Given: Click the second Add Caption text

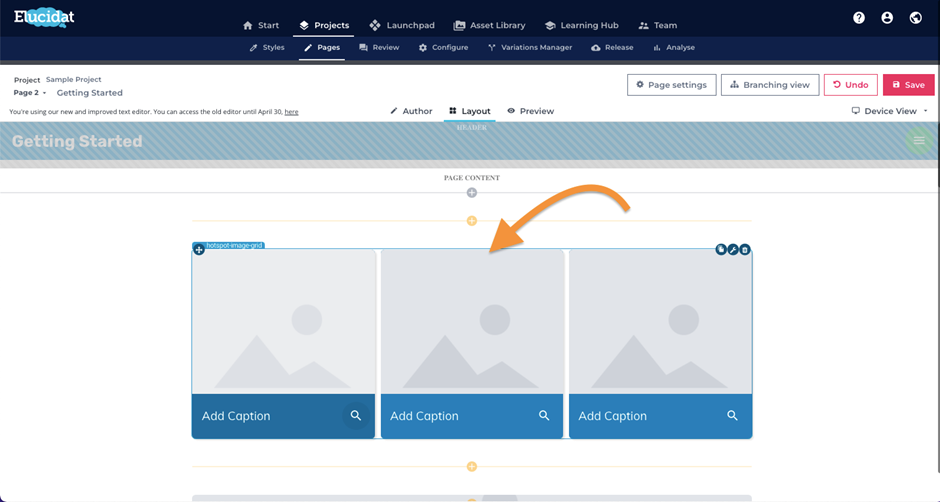Looking at the screenshot, I should pos(424,416).
